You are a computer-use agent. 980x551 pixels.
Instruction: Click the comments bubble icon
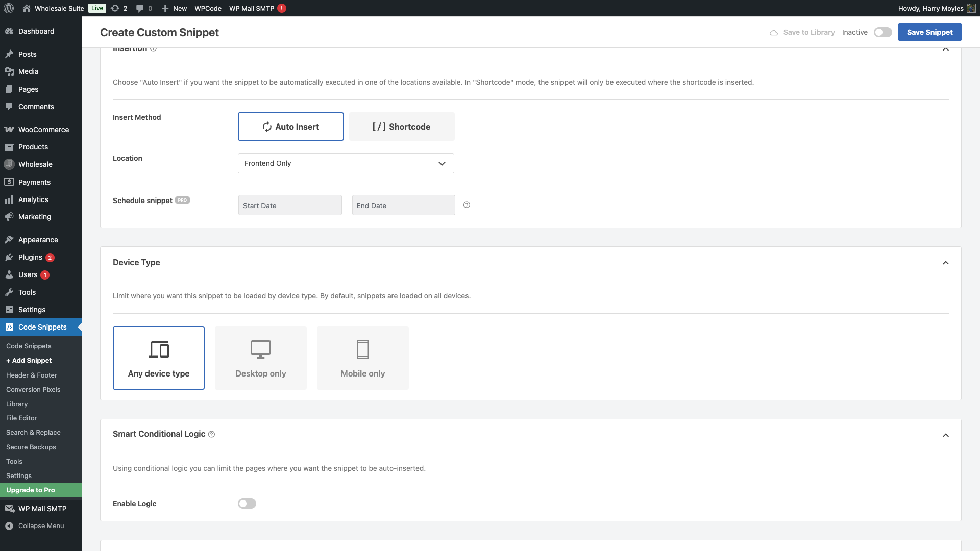pyautogui.click(x=139, y=8)
